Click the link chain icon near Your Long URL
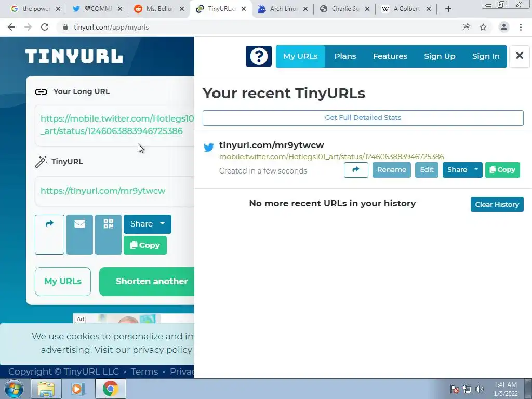 click(41, 91)
